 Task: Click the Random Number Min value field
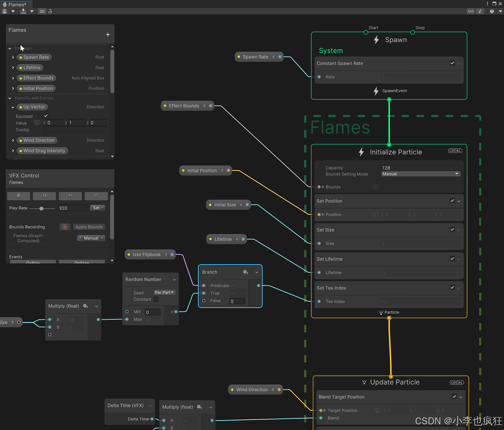pos(153,312)
